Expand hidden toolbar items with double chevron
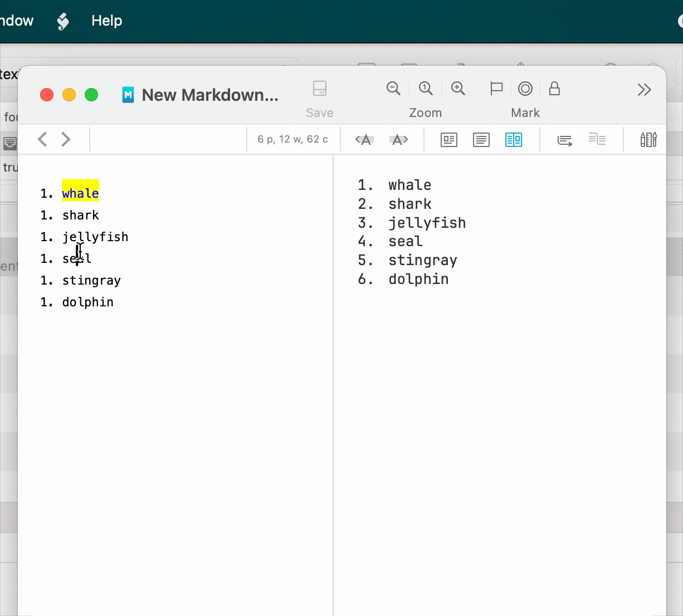This screenshot has height=616, width=683. point(644,90)
